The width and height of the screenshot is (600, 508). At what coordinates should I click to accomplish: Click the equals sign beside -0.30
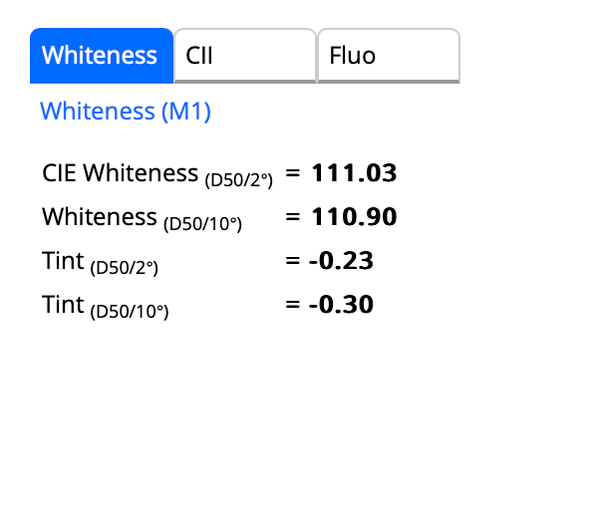click(293, 305)
